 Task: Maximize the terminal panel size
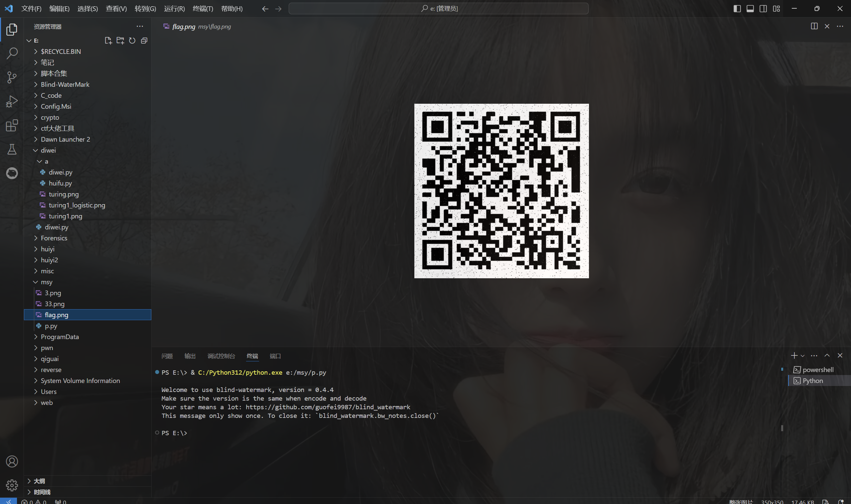tap(827, 356)
